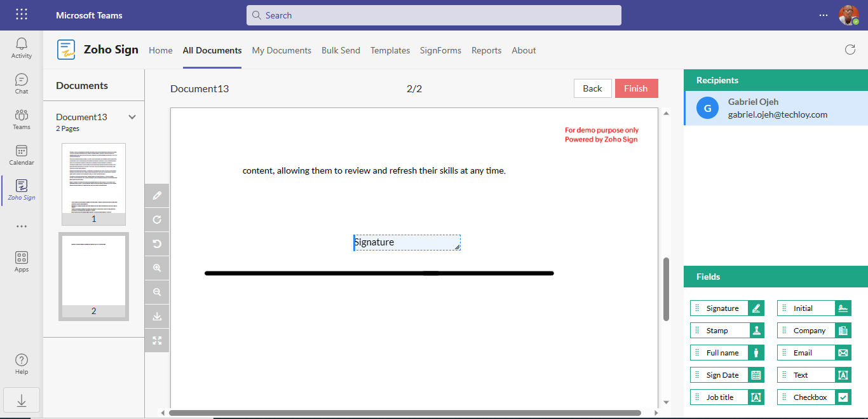Select the Zoho Sign sidebar app
The height and width of the screenshot is (419, 868).
(22, 190)
